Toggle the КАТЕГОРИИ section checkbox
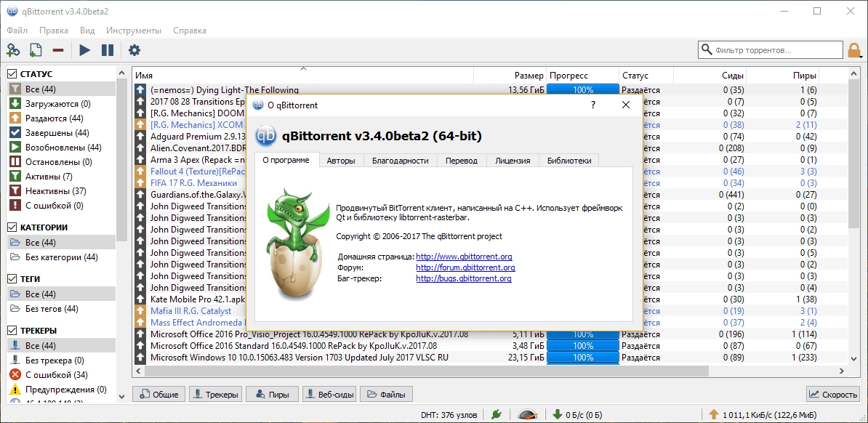The image size is (868, 423). coord(12,227)
